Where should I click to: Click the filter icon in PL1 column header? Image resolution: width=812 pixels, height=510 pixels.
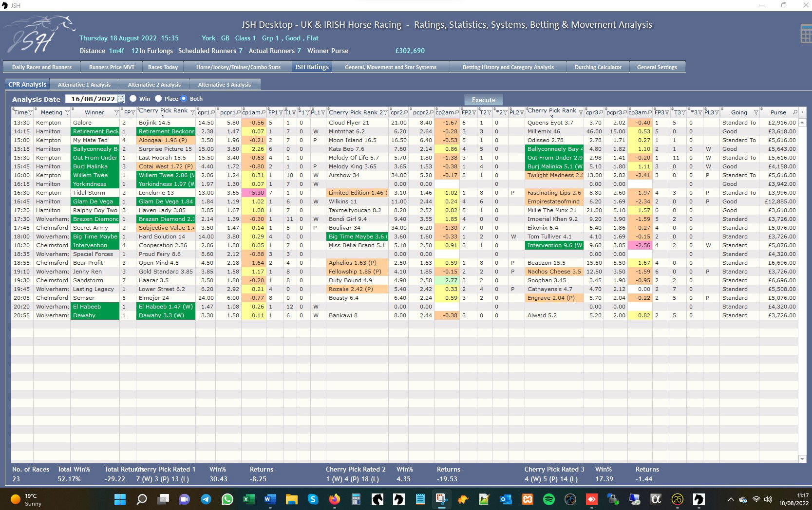click(323, 112)
